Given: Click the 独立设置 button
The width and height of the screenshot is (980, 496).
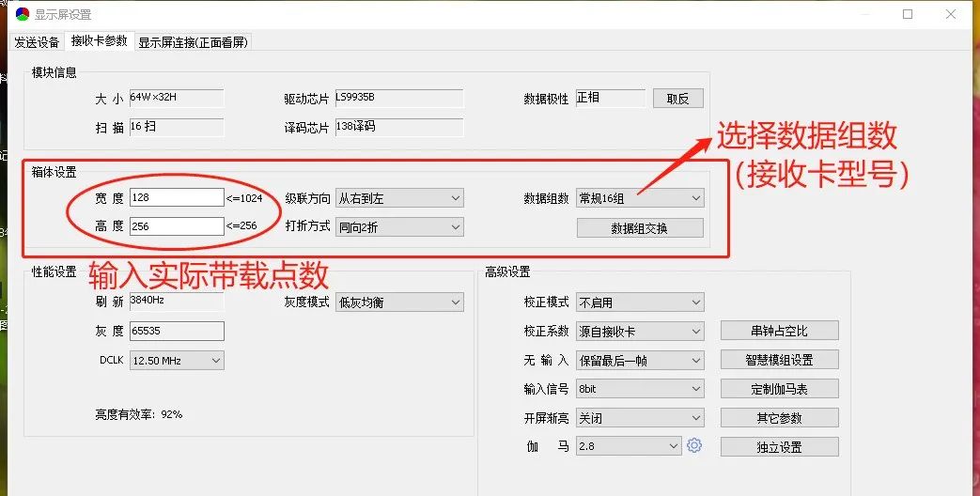Looking at the screenshot, I should pyautogui.click(x=779, y=446).
